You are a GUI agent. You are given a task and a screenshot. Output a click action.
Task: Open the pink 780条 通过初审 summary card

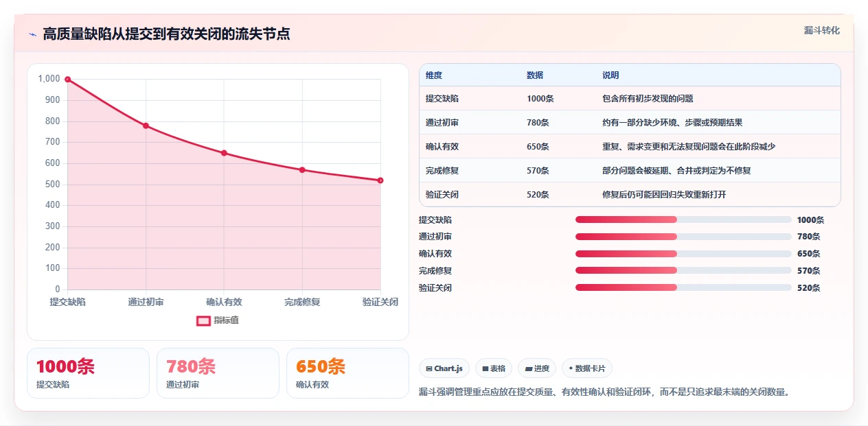coord(218,373)
